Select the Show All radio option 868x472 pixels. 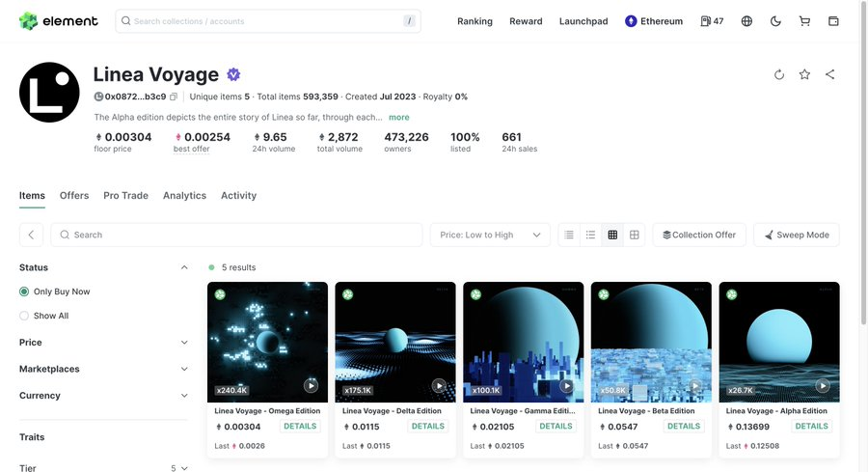point(25,316)
